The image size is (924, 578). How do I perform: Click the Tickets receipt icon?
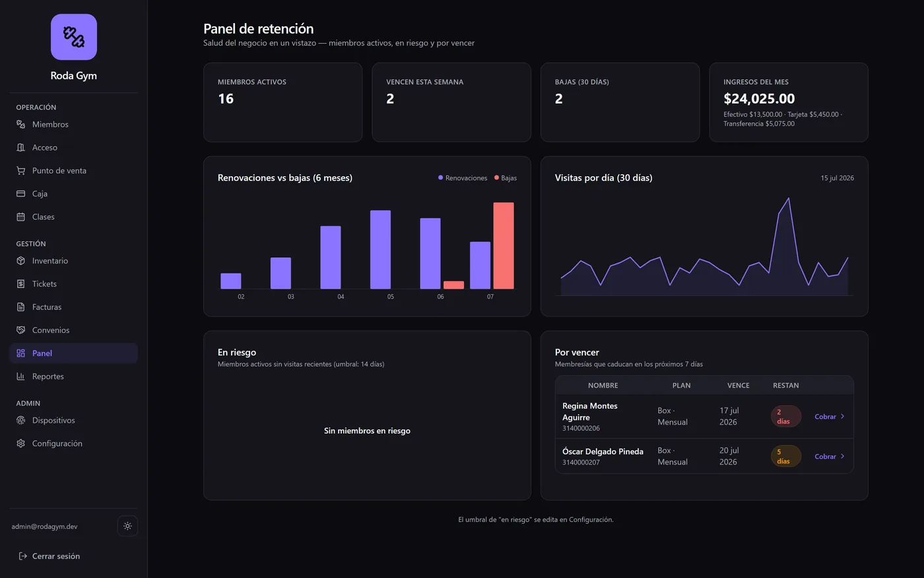click(x=20, y=284)
